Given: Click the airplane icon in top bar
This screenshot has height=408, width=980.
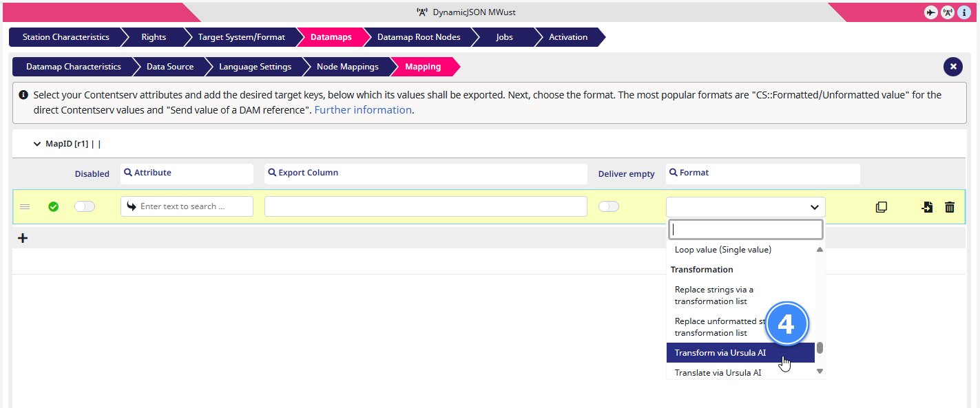Looking at the screenshot, I should coord(930,12).
